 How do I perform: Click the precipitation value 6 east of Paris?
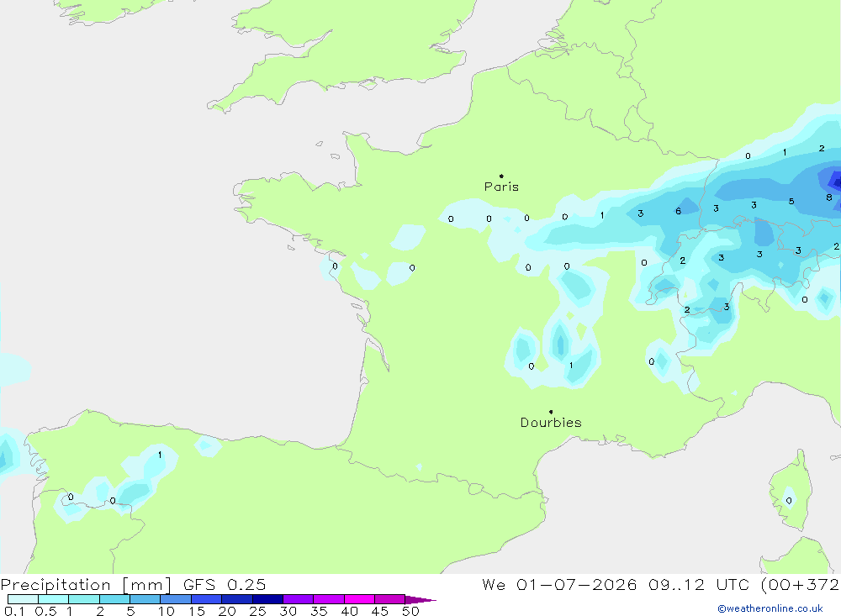point(679,211)
